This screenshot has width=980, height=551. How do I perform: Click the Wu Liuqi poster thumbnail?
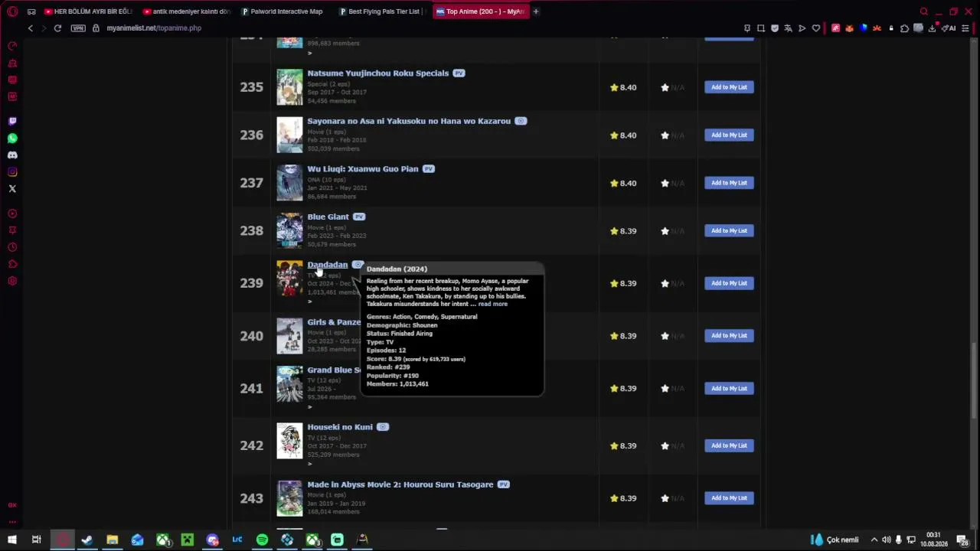[289, 183]
